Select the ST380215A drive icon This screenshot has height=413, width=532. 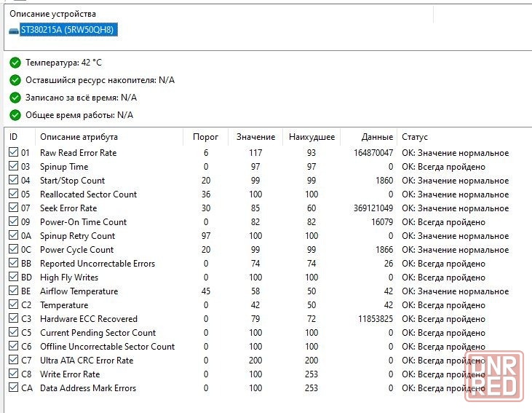coord(14,31)
